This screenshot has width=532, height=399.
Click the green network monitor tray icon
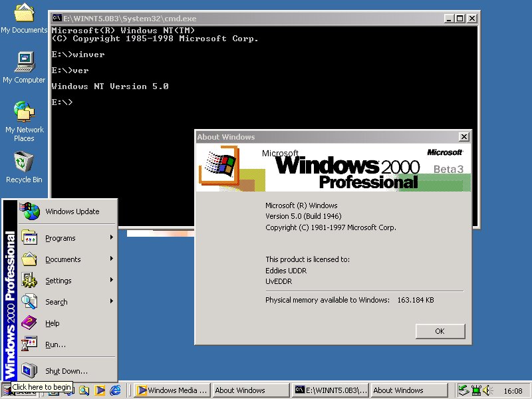pos(475,390)
